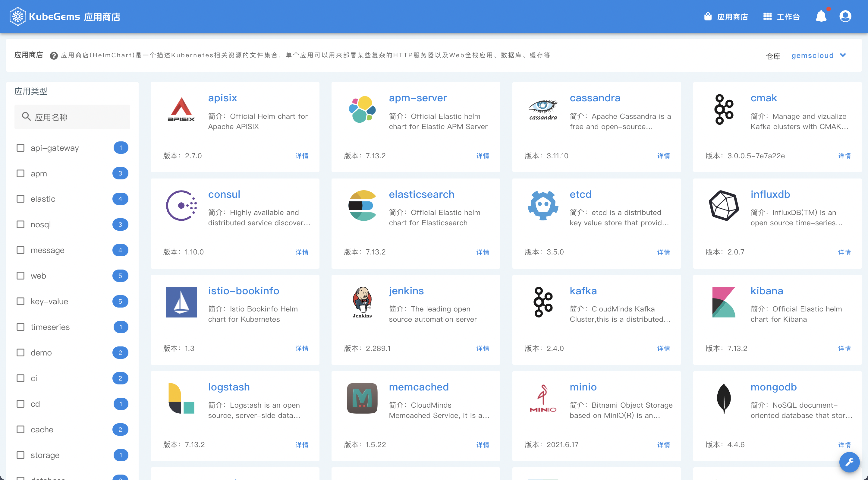Viewport: 868px width, 480px height.
Task: Check the message filter checkbox
Action: pos(20,250)
